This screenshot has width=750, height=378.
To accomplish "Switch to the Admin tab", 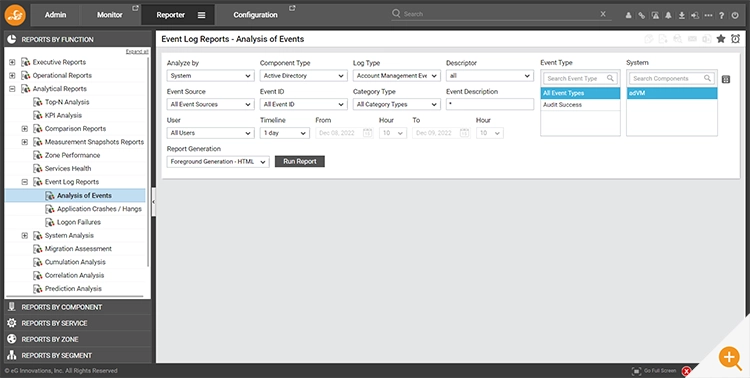I will click(55, 15).
